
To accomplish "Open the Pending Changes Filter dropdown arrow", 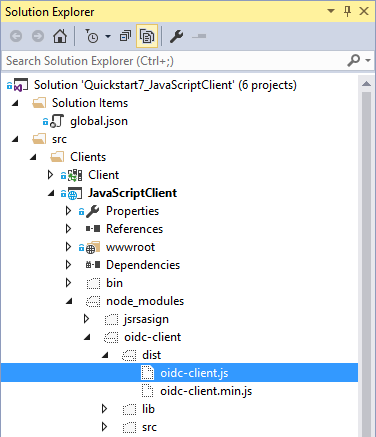I will (108, 36).
